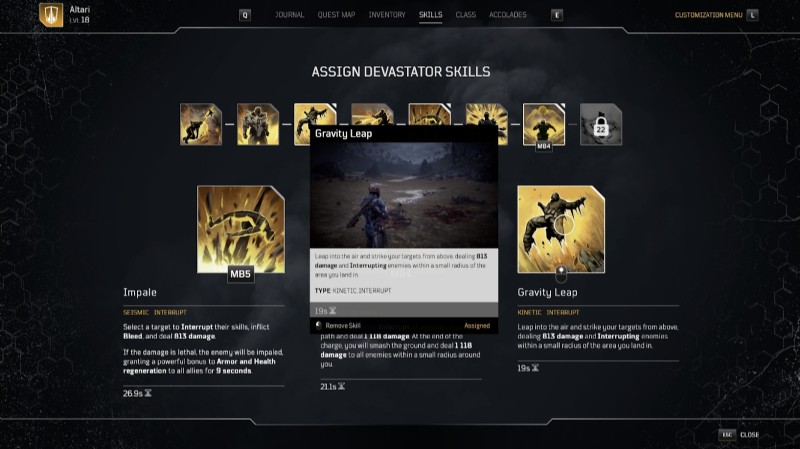Click Remove Skill in the tooltip

(338, 326)
